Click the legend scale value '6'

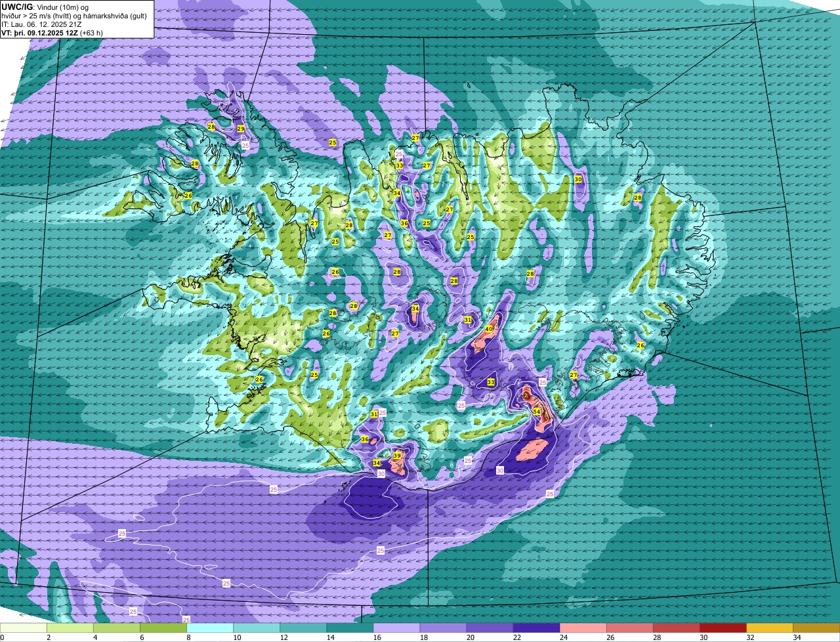click(142, 637)
